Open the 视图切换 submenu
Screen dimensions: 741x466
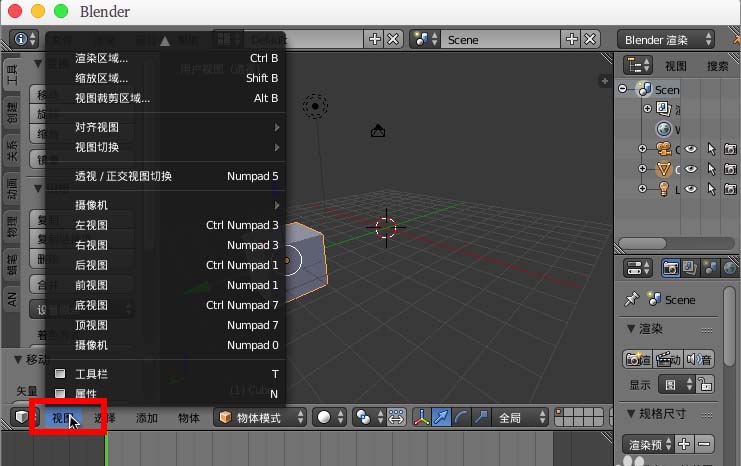point(166,147)
